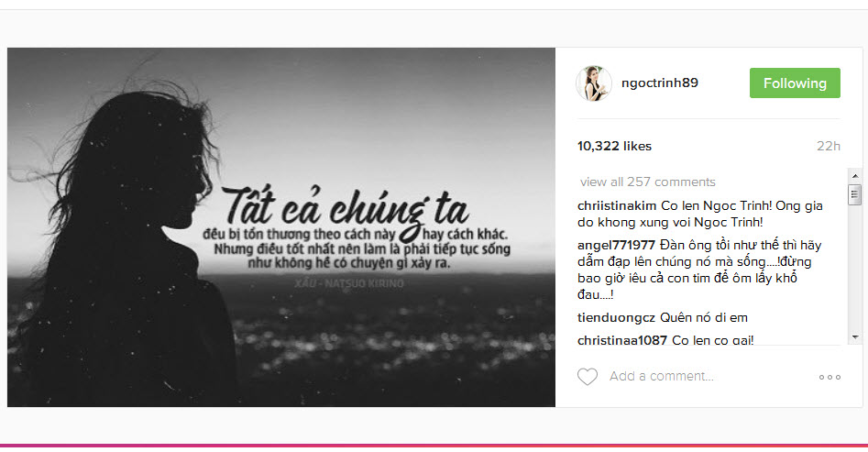Viewport: 868px width, 452px height.
Task: Grab the comments scrollbar thumb
Action: tap(855, 194)
